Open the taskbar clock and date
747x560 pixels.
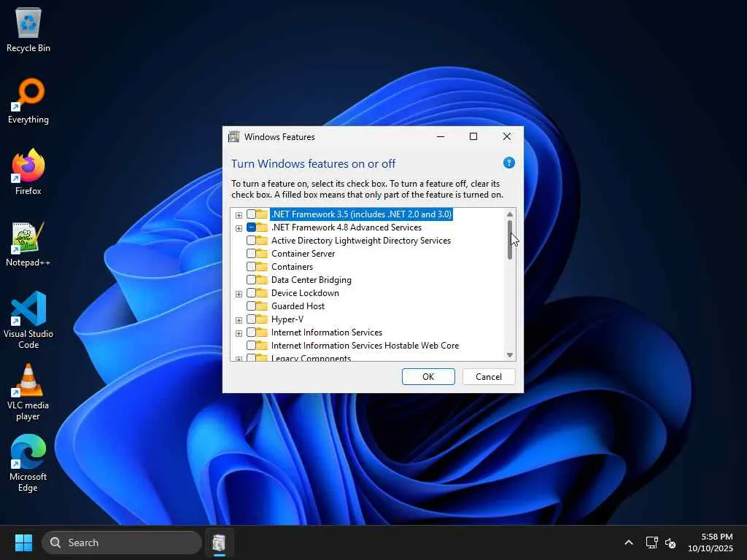pos(710,542)
